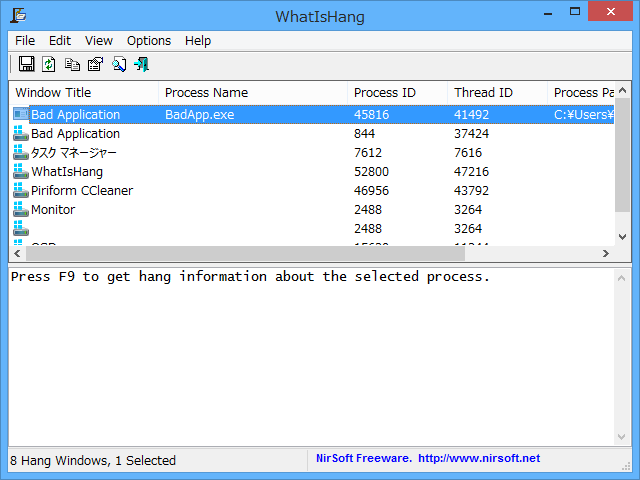This screenshot has height=480, width=640.
Task: Click the C:¥Users¥ process path cell
Action: [584, 115]
